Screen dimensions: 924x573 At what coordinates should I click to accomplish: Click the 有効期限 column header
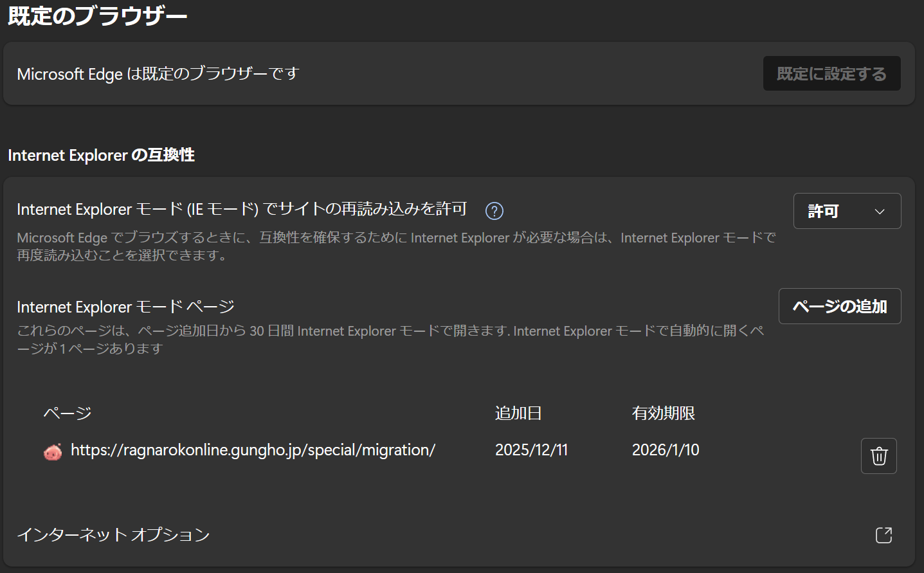663,413
